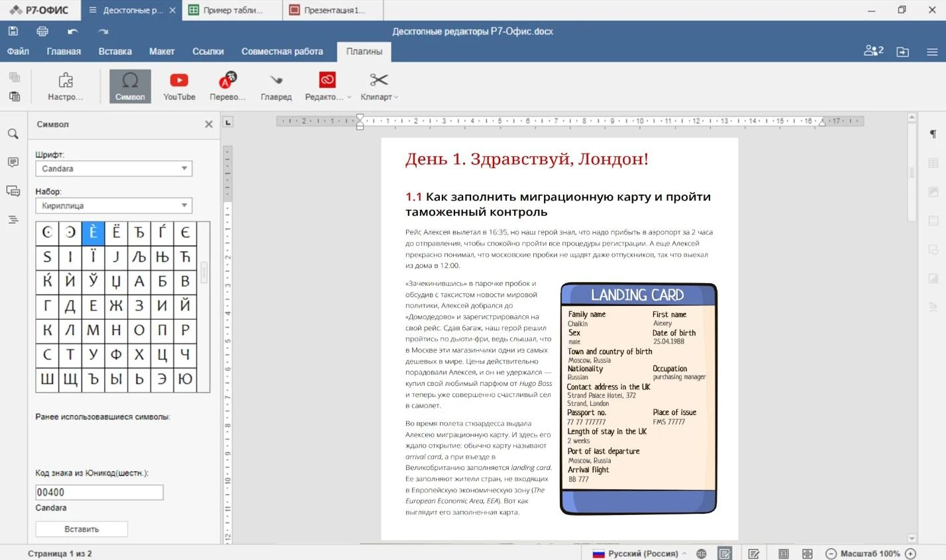Toggle spell checking in the status bar
946x560 pixels.
pyautogui.click(x=725, y=553)
